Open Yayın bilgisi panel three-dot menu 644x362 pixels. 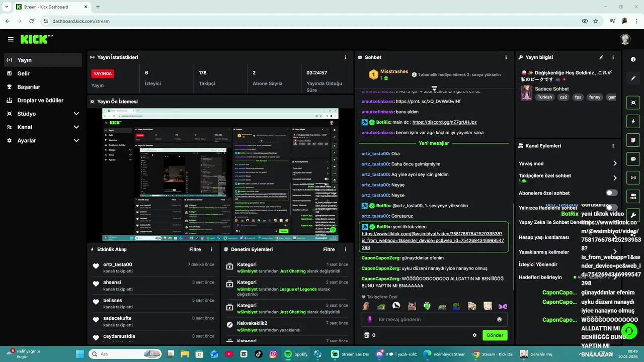pos(613,57)
